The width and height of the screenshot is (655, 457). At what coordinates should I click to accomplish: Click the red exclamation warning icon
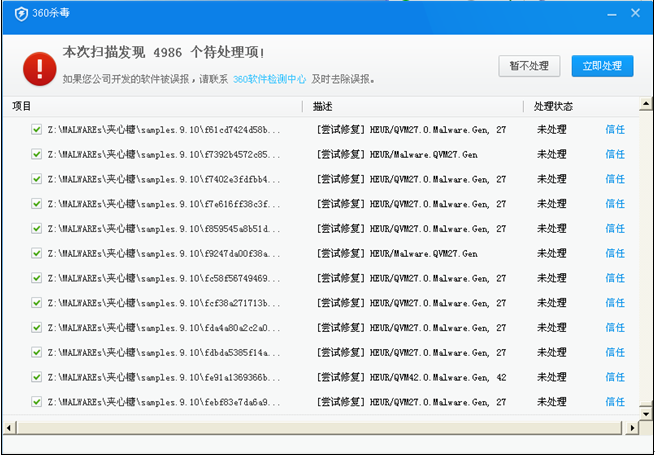click(x=40, y=69)
